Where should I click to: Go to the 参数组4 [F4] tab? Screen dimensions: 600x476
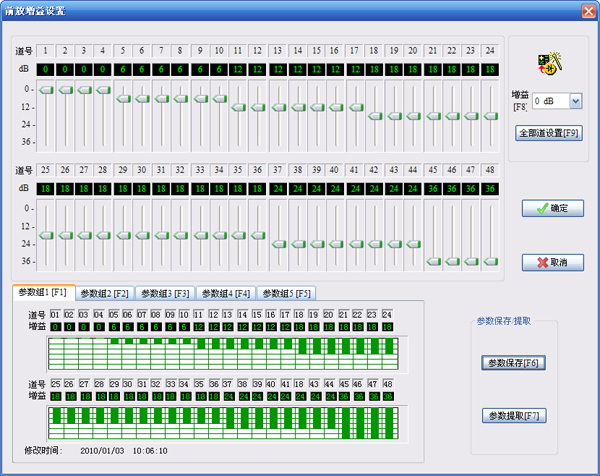click(226, 293)
